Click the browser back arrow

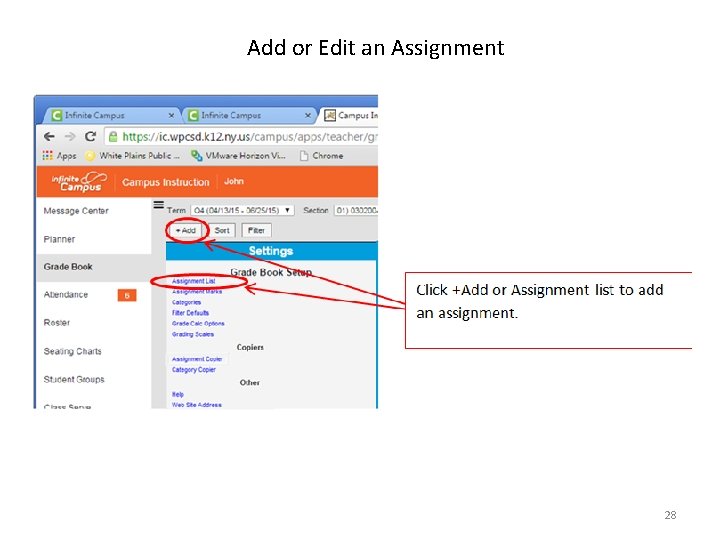tap(49, 136)
